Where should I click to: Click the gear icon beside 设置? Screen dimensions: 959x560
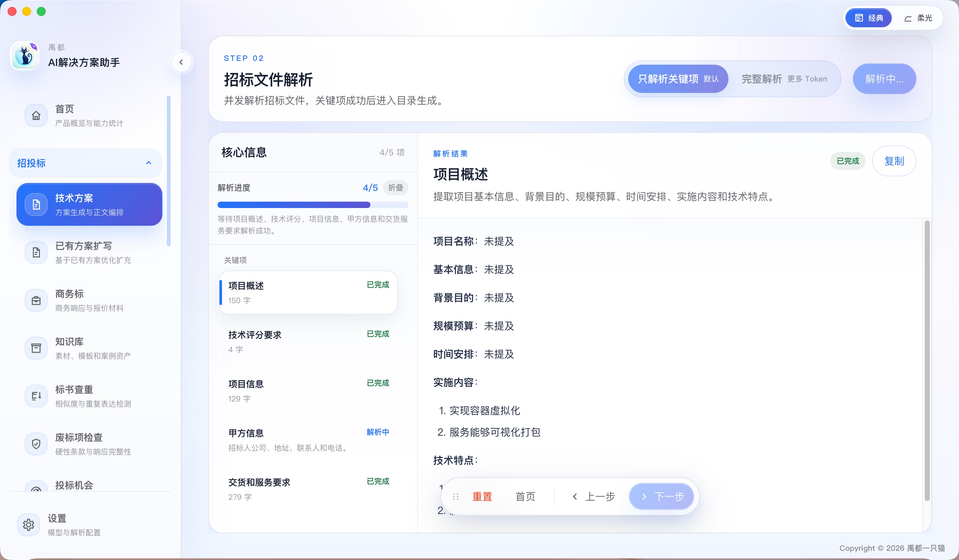(29, 525)
